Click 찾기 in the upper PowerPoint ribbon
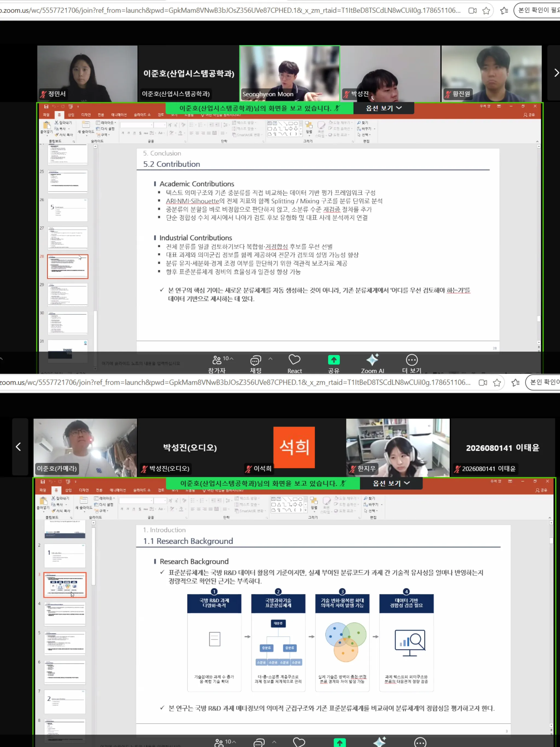 (x=363, y=123)
